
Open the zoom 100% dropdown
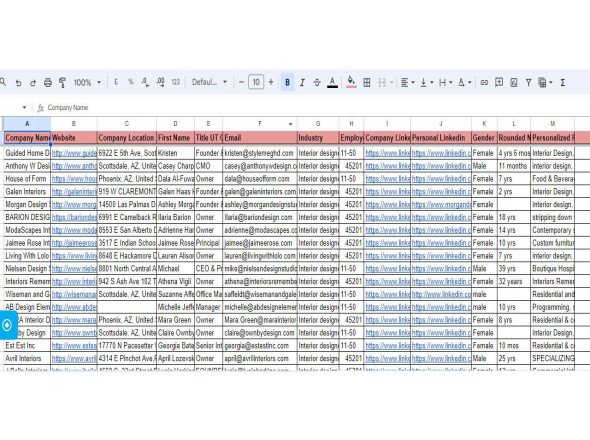[x=87, y=82]
